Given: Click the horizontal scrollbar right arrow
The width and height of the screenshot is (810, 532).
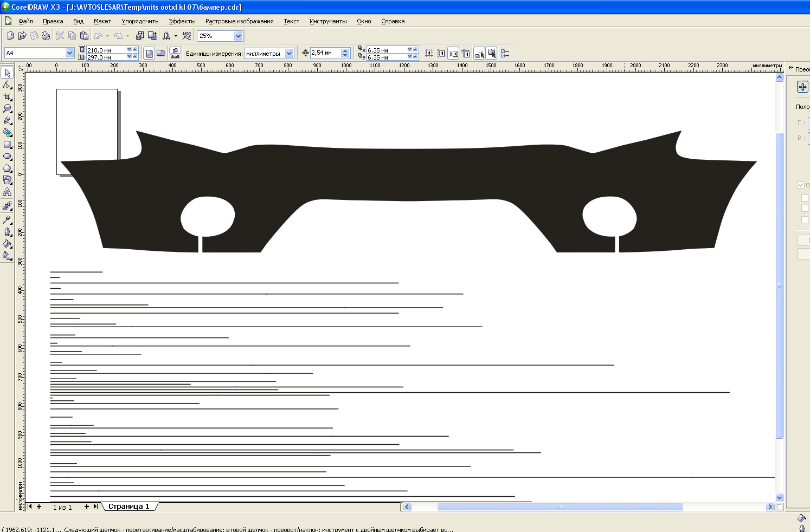Looking at the screenshot, I should [x=770, y=507].
